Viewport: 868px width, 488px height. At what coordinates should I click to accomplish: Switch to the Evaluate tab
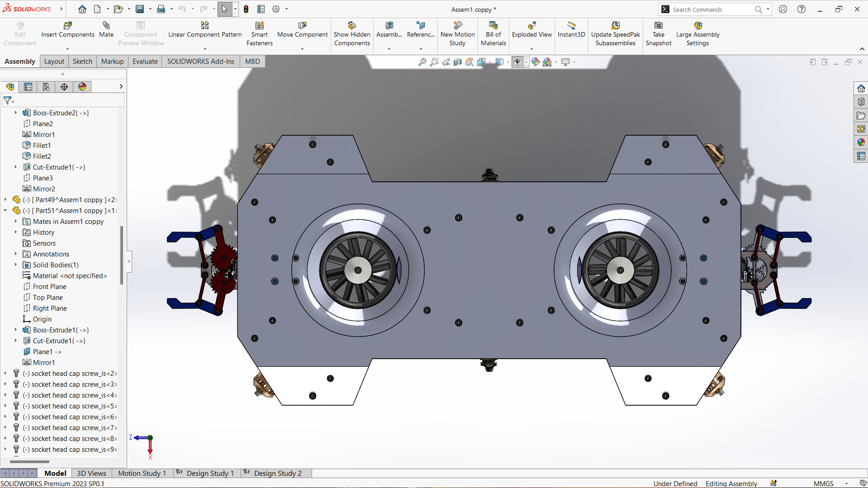pyautogui.click(x=145, y=62)
